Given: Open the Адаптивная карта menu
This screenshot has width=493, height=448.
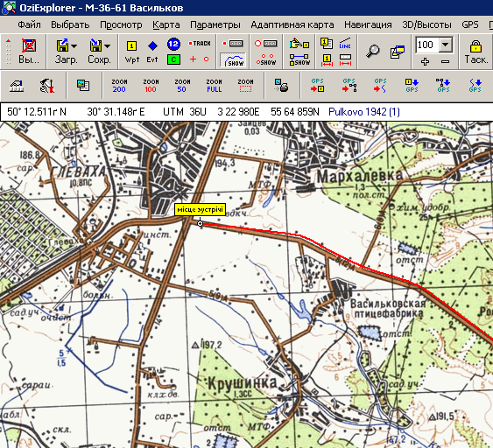Looking at the screenshot, I should (292, 24).
